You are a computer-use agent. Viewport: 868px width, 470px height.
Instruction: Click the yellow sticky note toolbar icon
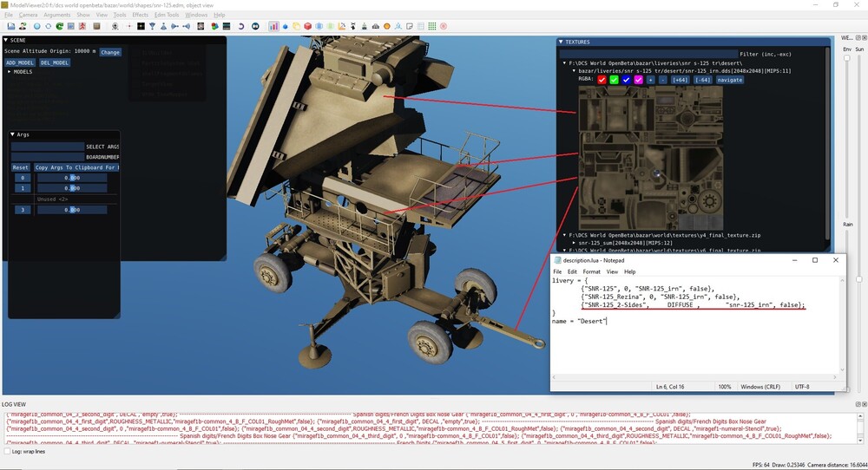[x=296, y=26]
